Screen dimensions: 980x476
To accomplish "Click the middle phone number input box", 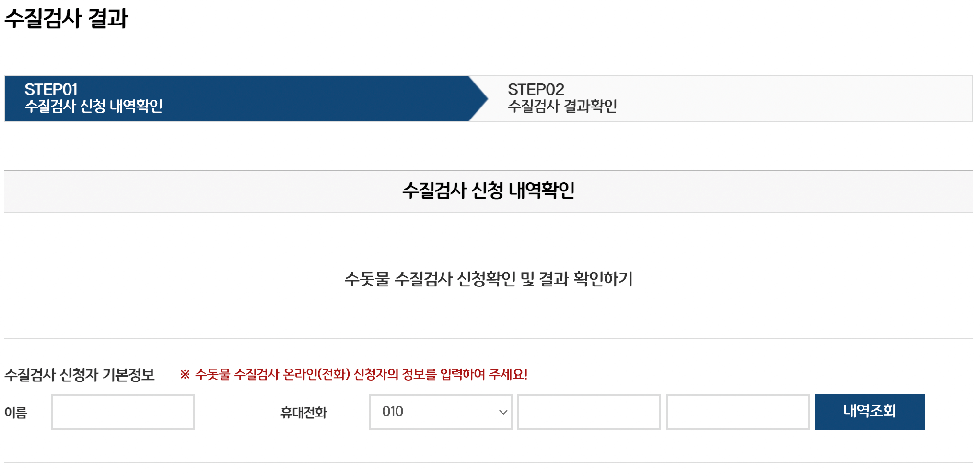I will click(x=589, y=412).
